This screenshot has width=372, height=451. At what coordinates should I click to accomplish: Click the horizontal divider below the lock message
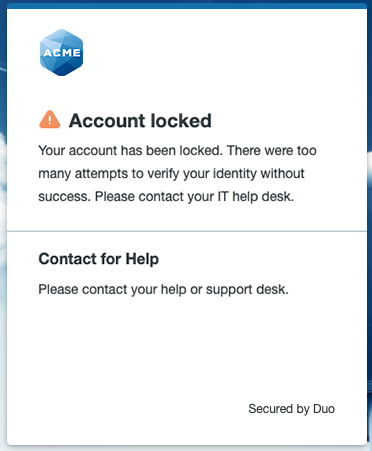tap(187, 230)
